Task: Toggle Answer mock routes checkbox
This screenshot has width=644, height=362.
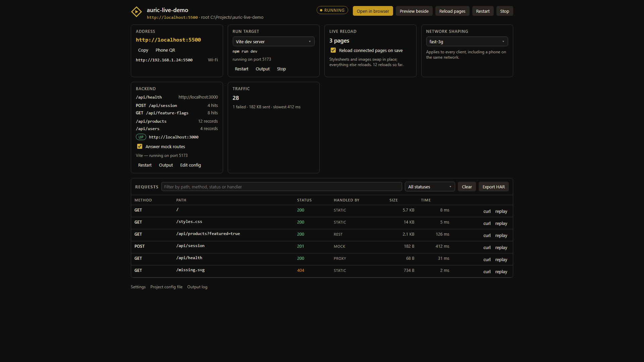Action: 140,146
